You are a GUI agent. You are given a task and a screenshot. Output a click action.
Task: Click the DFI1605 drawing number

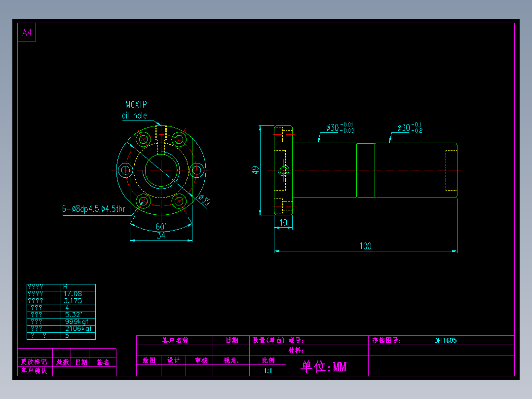(446, 341)
